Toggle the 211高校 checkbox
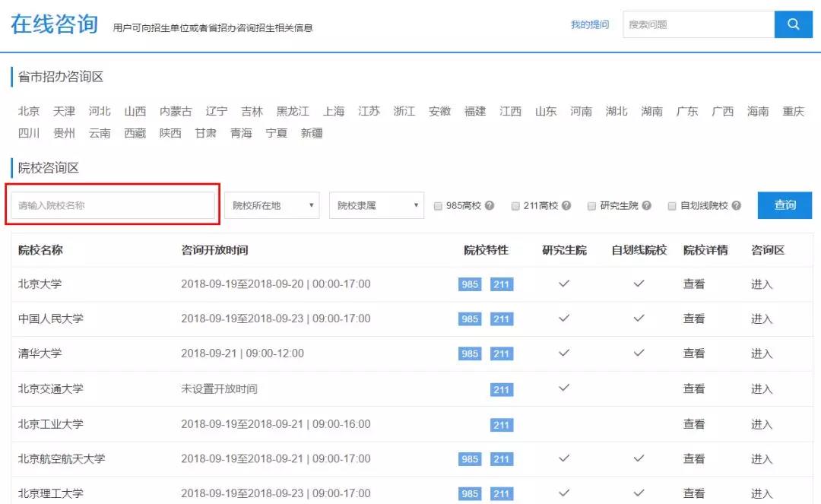 pos(515,206)
